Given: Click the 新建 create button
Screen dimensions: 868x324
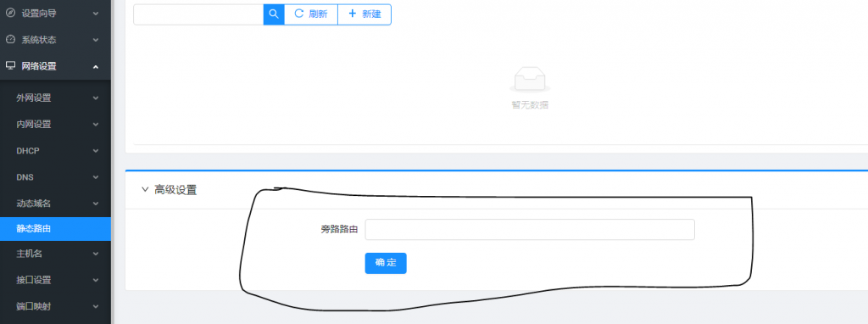Looking at the screenshot, I should point(364,14).
